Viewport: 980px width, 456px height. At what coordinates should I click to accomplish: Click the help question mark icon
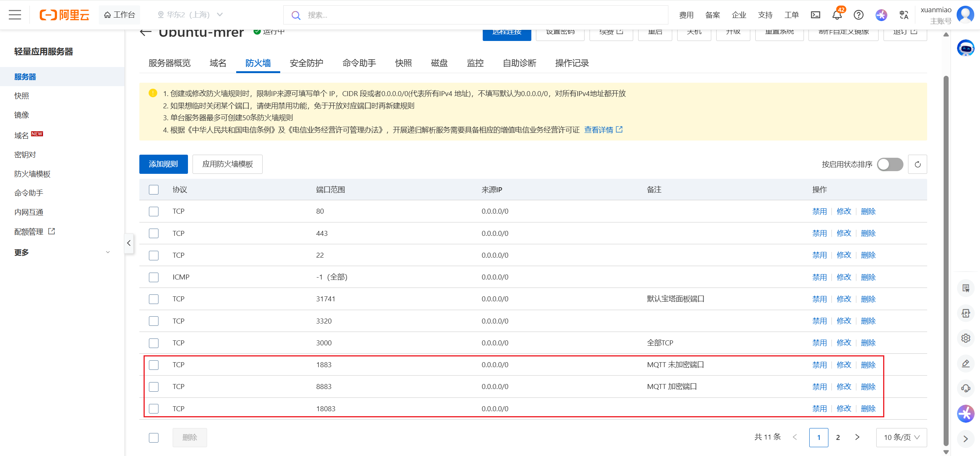tap(859, 15)
